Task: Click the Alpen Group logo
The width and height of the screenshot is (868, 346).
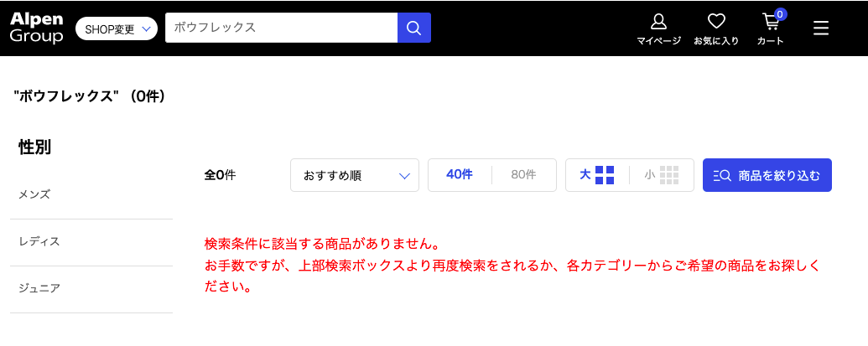Action: 37,28
